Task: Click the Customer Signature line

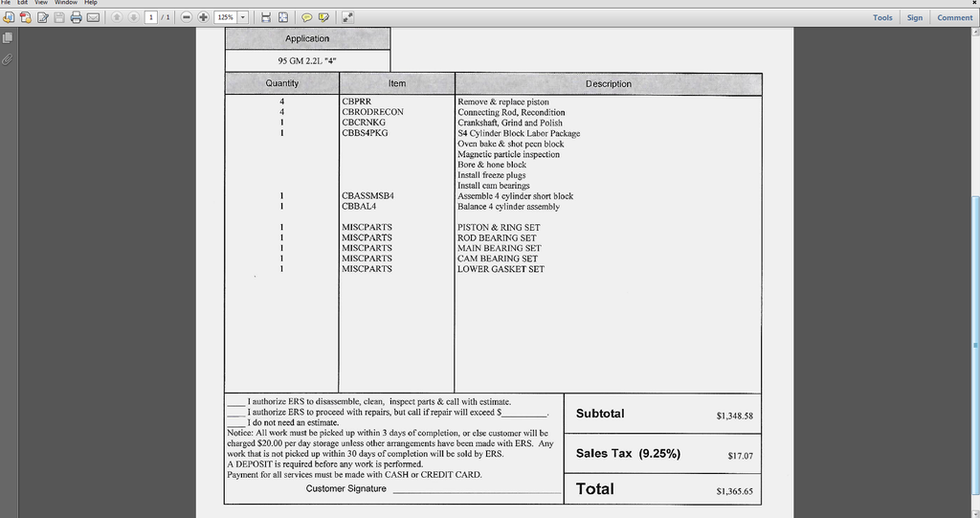Action: [x=477, y=493]
